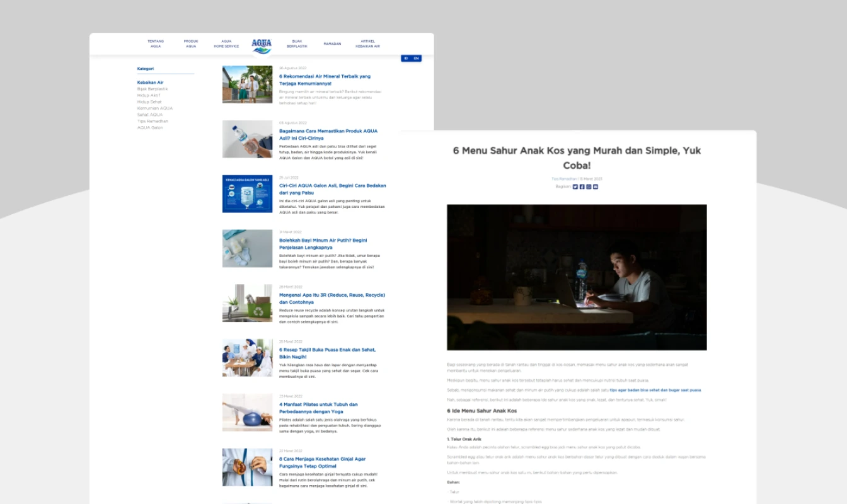Open the Tentang AQUA menu
The height and width of the screenshot is (504, 847).
pos(156,43)
